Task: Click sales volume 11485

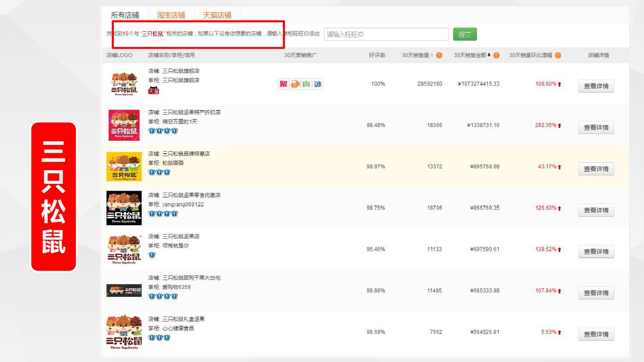Action: click(434, 291)
